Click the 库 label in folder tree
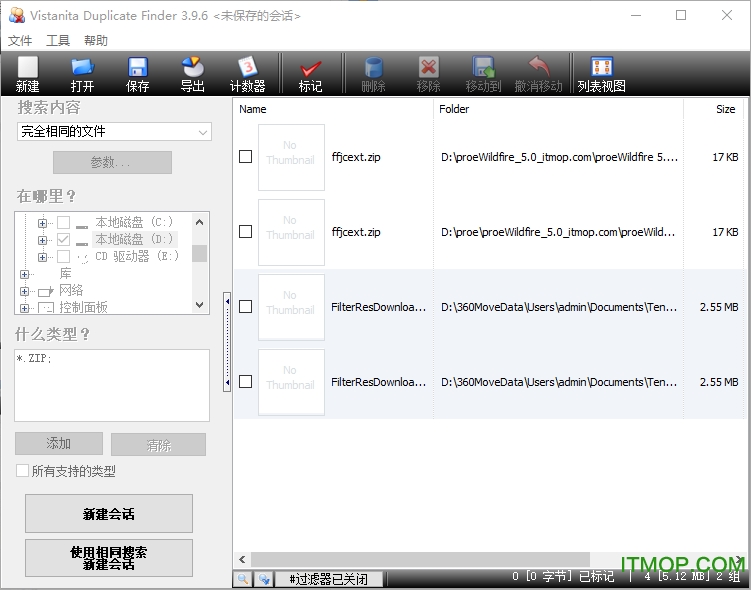 (66, 273)
